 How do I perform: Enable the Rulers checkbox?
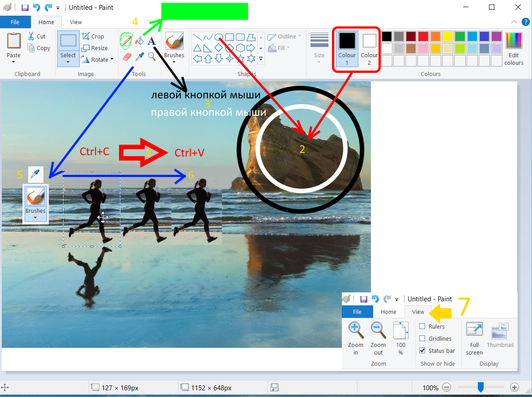(x=422, y=326)
